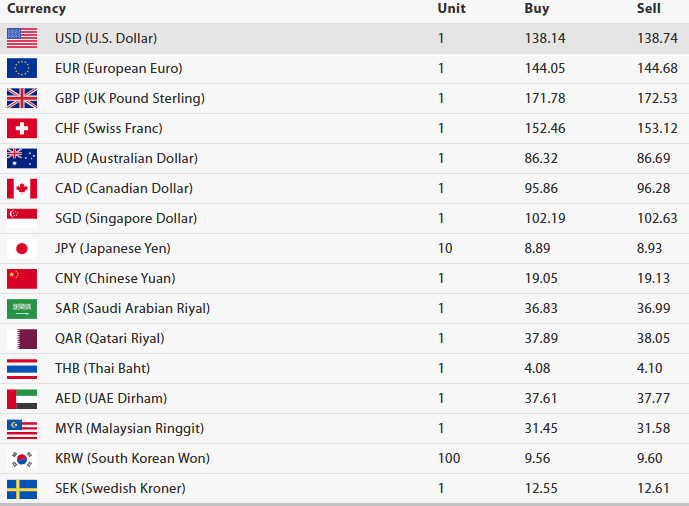Click the Unit column header
Image resolution: width=689 pixels, height=506 pixels.
451,9
